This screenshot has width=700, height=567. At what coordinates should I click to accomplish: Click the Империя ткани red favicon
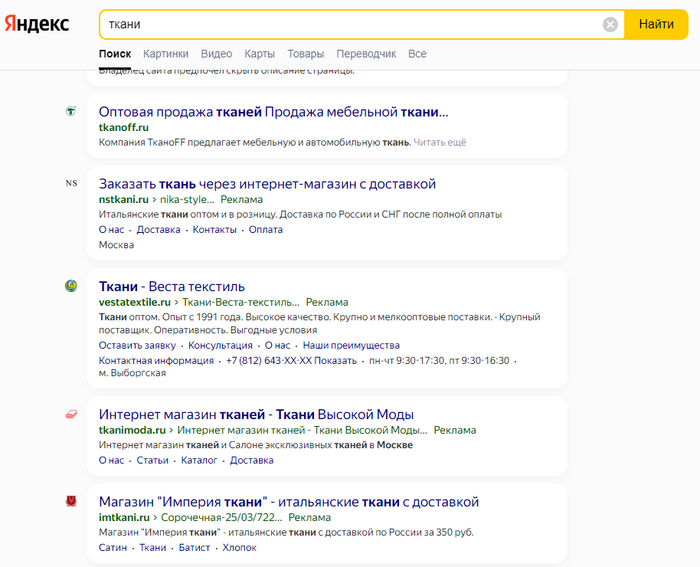(x=71, y=501)
